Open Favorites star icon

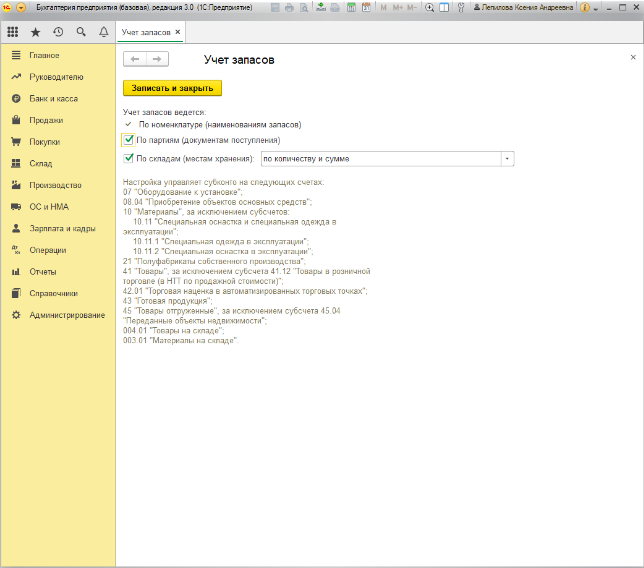(x=36, y=32)
